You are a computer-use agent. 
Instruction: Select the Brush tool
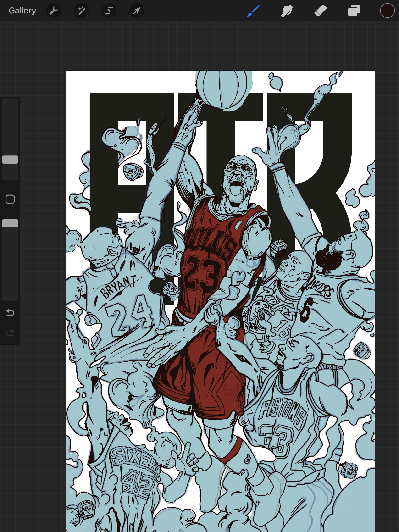click(254, 11)
